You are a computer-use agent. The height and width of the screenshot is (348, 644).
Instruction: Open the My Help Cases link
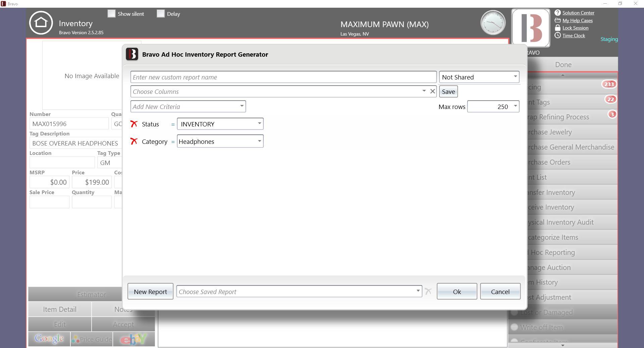pyautogui.click(x=578, y=20)
